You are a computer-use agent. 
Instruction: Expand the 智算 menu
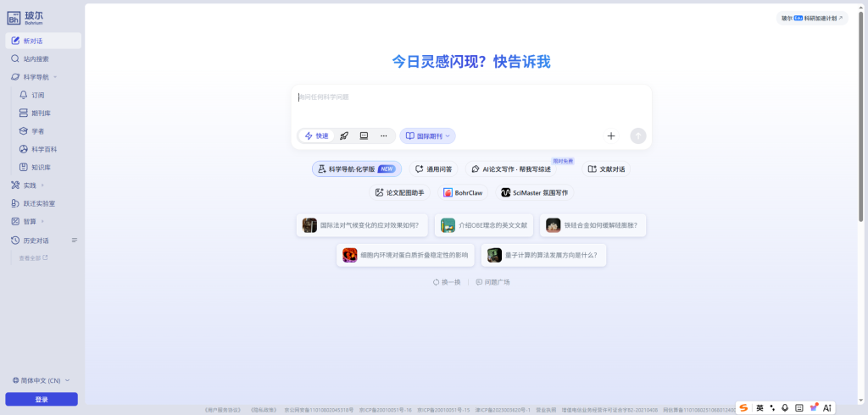[43, 221]
